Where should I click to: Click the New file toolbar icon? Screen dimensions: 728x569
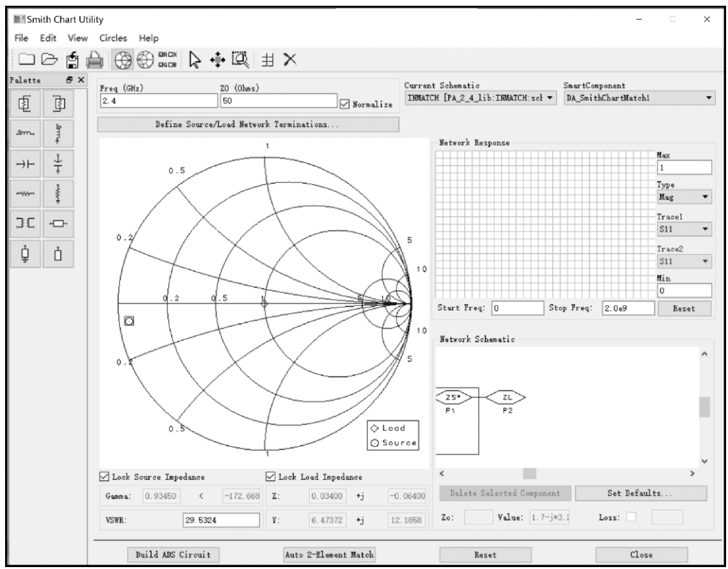tap(26, 59)
